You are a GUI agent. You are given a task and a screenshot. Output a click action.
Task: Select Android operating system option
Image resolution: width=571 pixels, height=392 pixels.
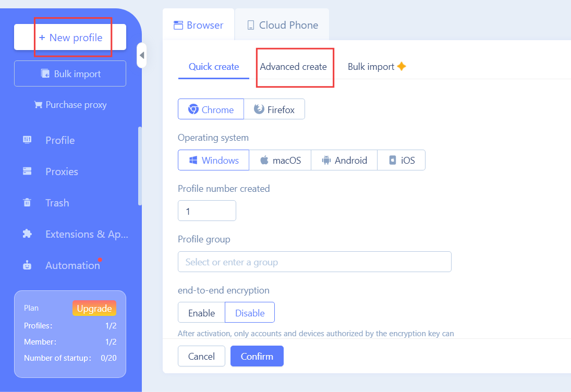pos(344,160)
